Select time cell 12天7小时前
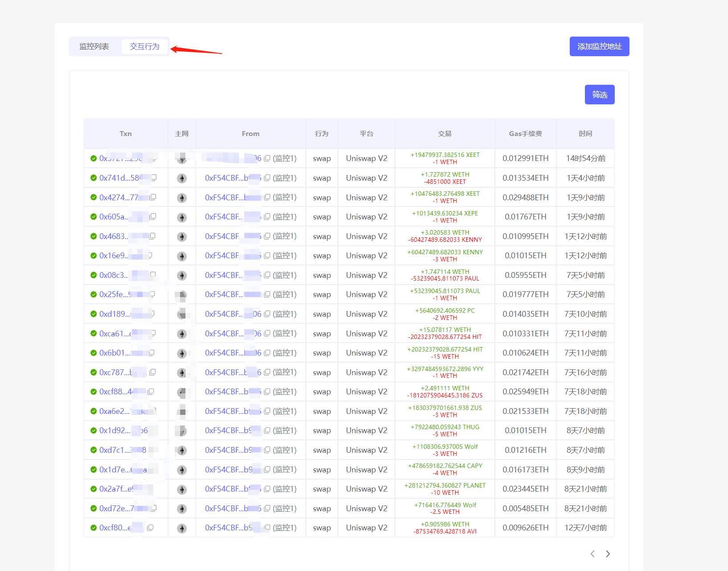This screenshot has height=571, width=728. pyautogui.click(x=586, y=527)
